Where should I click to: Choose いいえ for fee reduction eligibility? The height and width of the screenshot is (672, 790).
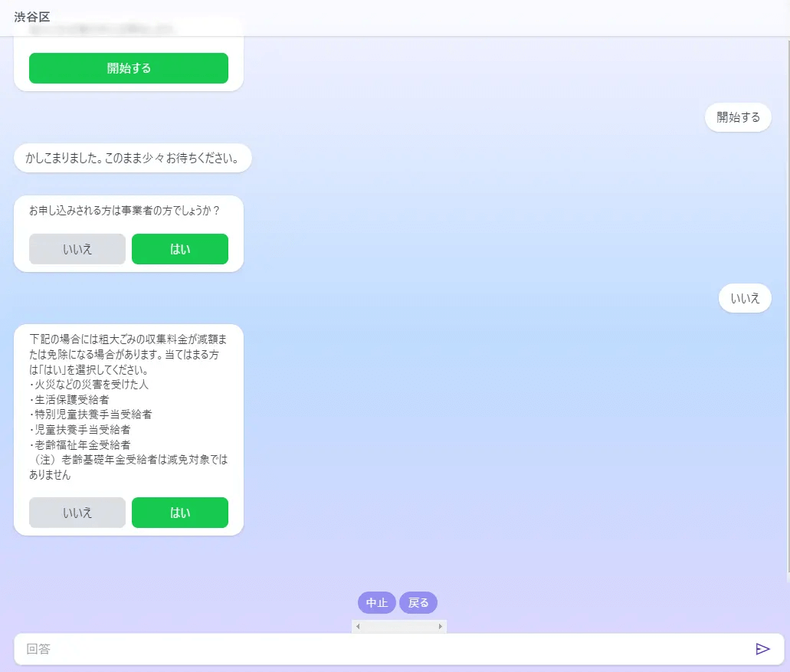(x=77, y=513)
